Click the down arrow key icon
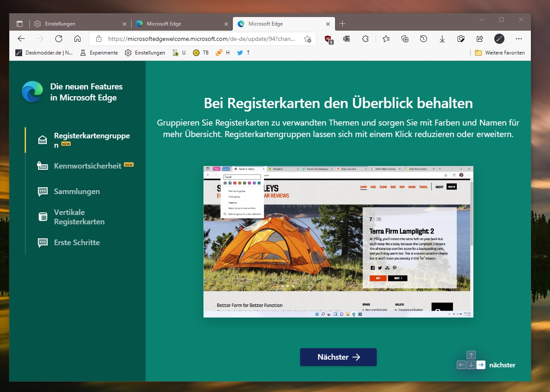550x392 pixels. (471, 365)
